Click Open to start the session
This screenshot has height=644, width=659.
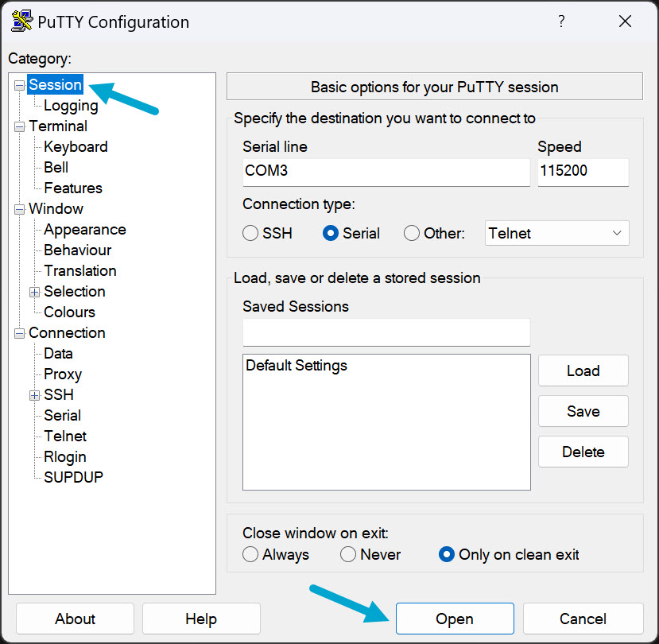tap(454, 619)
